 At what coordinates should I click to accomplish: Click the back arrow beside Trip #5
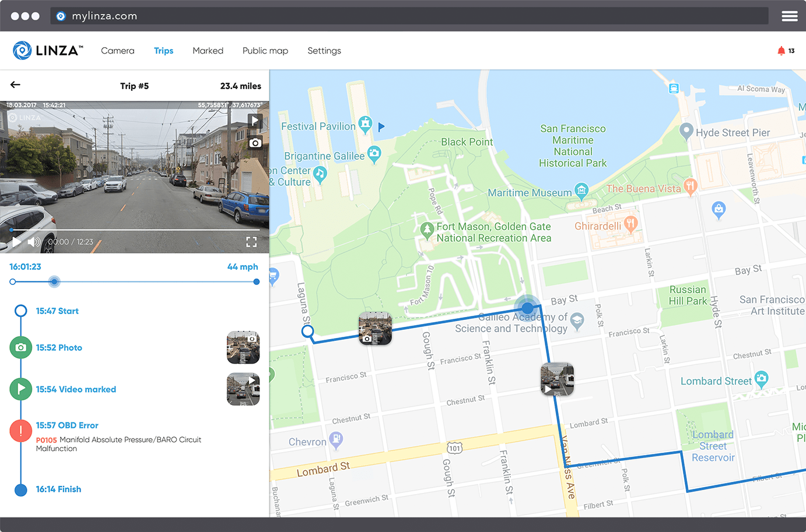[x=15, y=85]
